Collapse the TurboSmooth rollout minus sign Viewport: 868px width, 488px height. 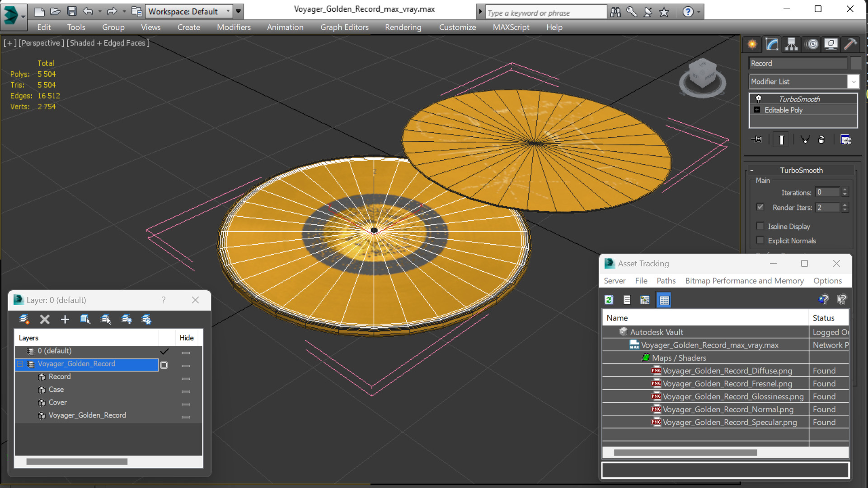752,170
